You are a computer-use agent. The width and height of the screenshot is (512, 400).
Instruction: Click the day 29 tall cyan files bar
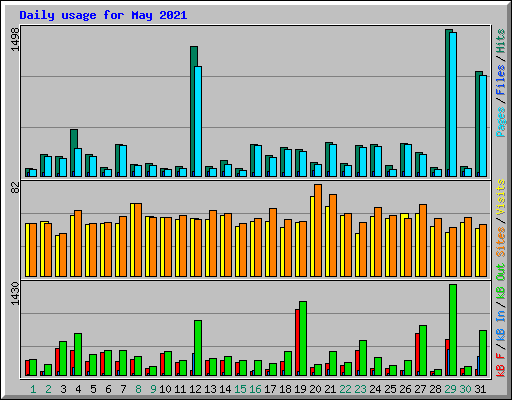(x=453, y=104)
